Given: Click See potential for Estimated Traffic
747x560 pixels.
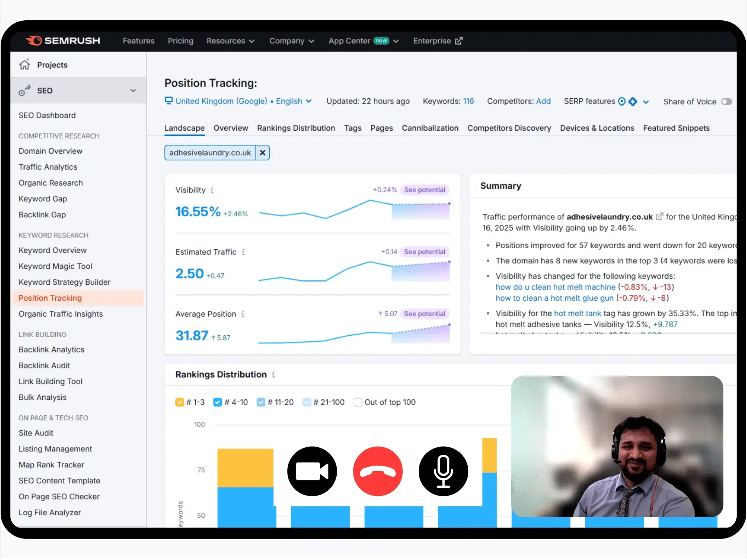Looking at the screenshot, I should [424, 252].
